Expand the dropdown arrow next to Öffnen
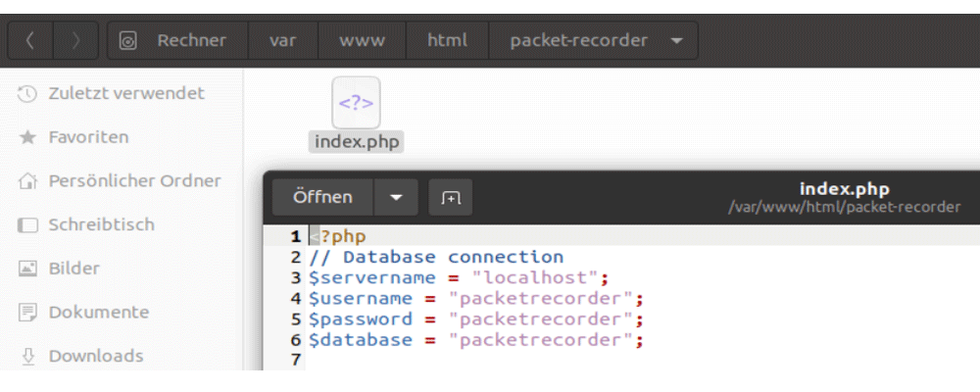Screen dimensions: 980x392 pyautogui.click(x=396, y=198)
